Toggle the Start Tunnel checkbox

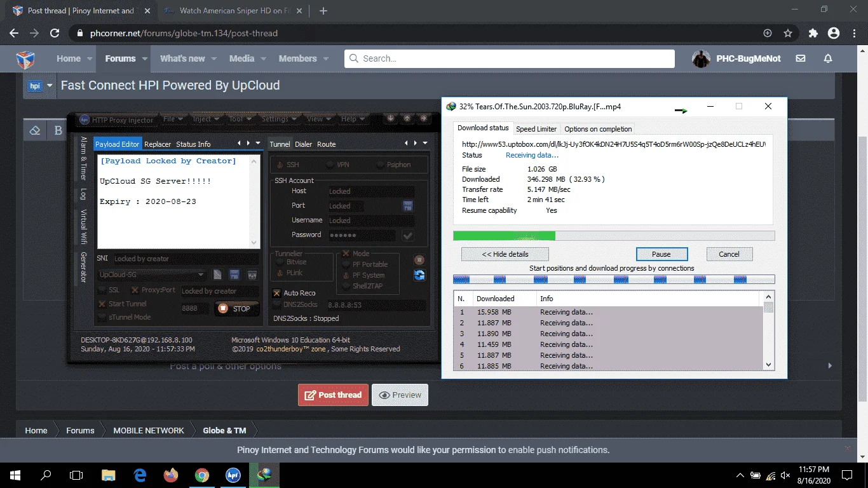[102, 304]
